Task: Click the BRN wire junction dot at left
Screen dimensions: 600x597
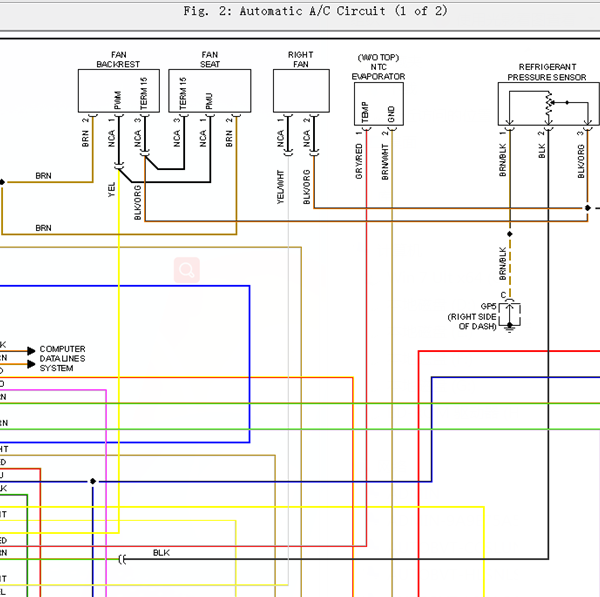Action: tap(2, 182)
